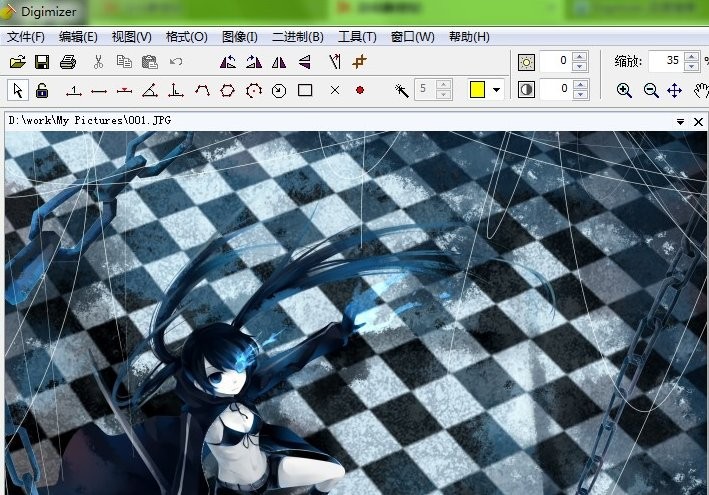709x495 pixels.
Task: Select the circle by radius tool
Action: click(279, 90)
